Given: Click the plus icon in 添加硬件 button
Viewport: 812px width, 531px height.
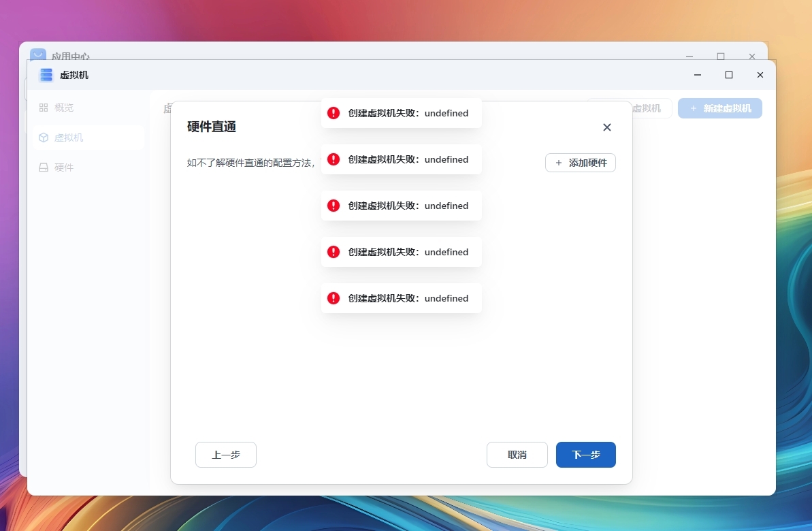Looking at the screenshot, I should pos(559,163).
